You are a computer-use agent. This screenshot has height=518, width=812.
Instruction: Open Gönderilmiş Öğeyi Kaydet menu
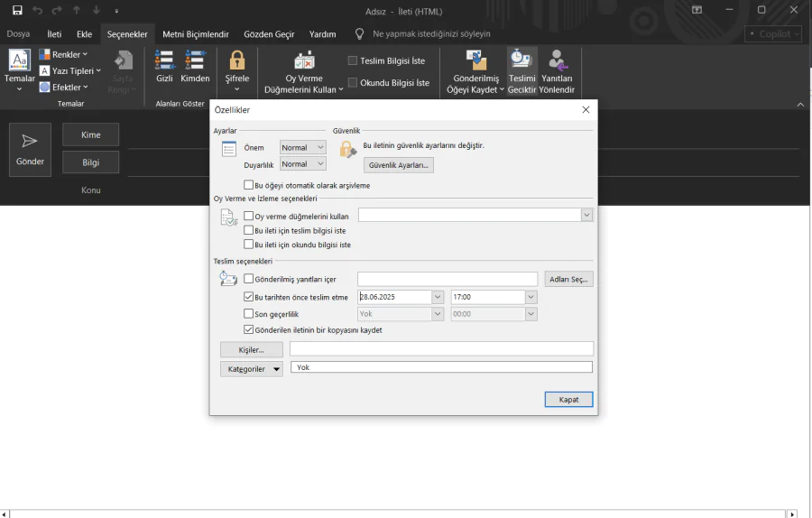click(x=475, y=72)
